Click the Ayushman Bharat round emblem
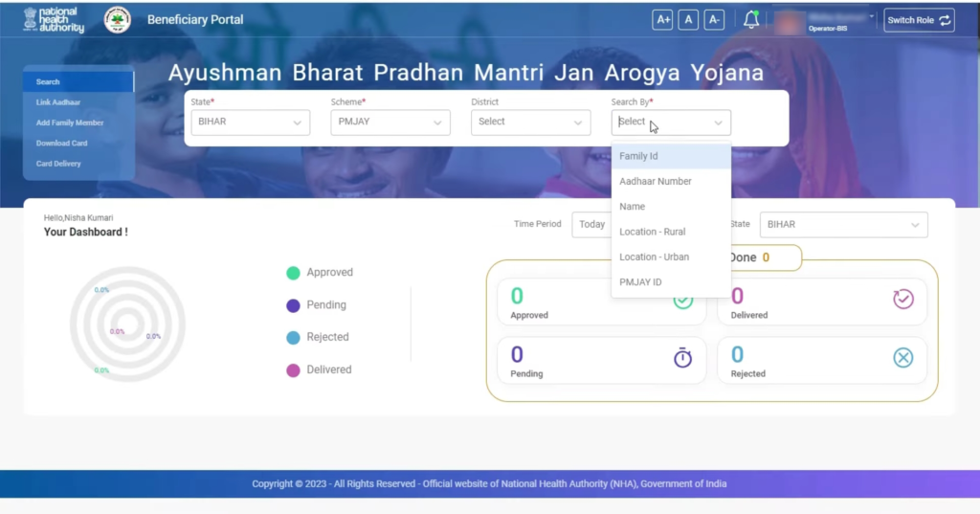 pyautogui.click(x=117, y=19)
